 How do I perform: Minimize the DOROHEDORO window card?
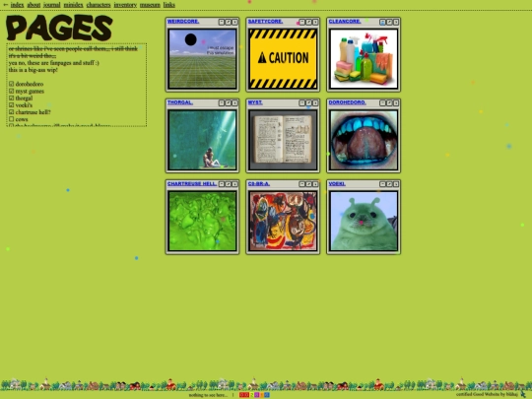(382, 102)
